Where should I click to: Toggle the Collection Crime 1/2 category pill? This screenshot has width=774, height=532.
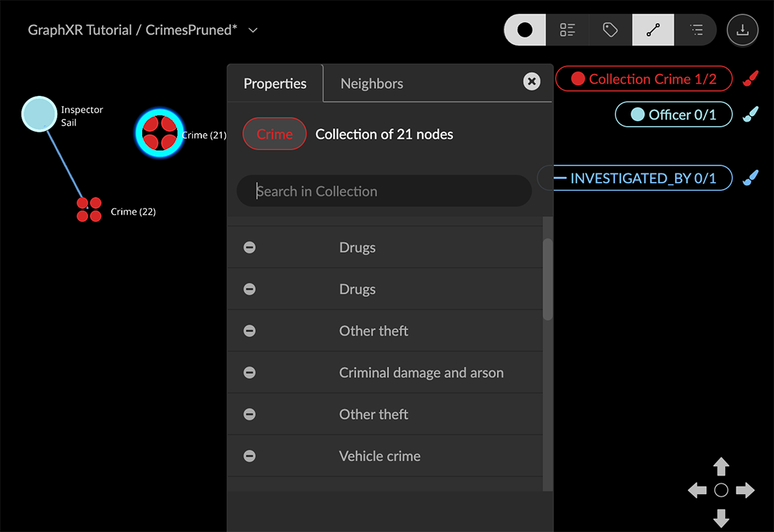[x=644, y=79]
